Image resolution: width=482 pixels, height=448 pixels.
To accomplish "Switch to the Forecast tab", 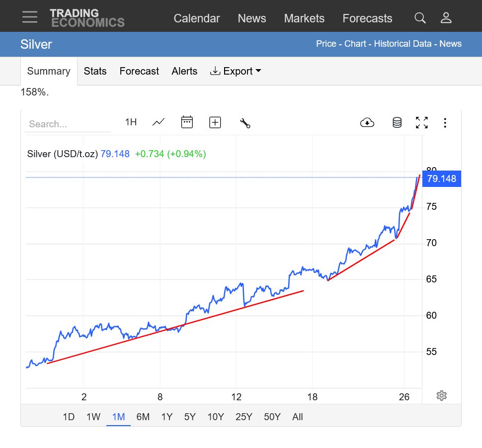I will click(x=139, y=71).
